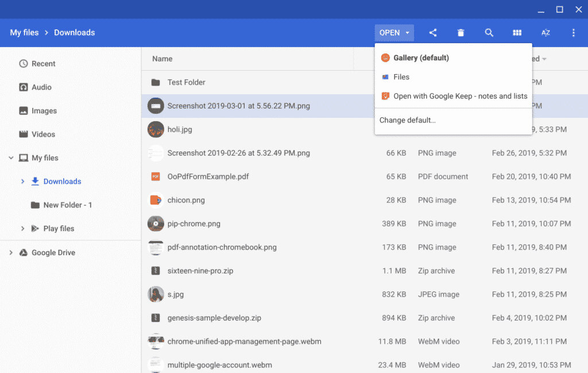
Task: Click the JPEG image type cell
Action: click(439, 294)
